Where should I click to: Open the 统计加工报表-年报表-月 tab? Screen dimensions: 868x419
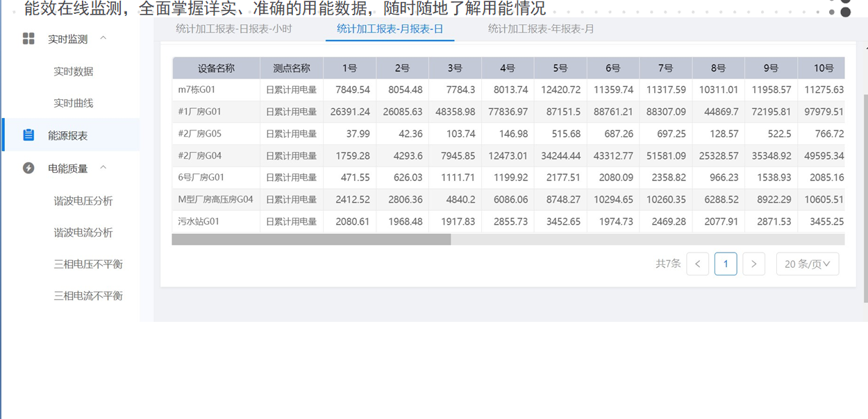pos(540,29)
